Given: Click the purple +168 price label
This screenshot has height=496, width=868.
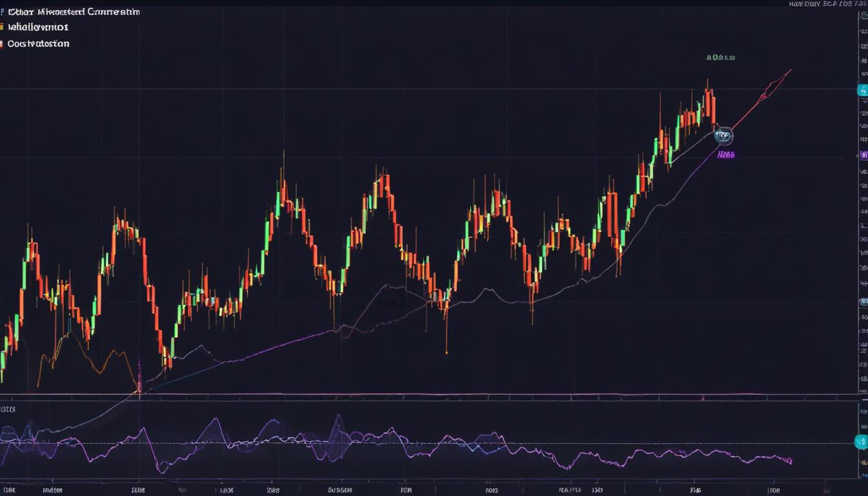Looking at the screenshot, I should coord(727,155).
